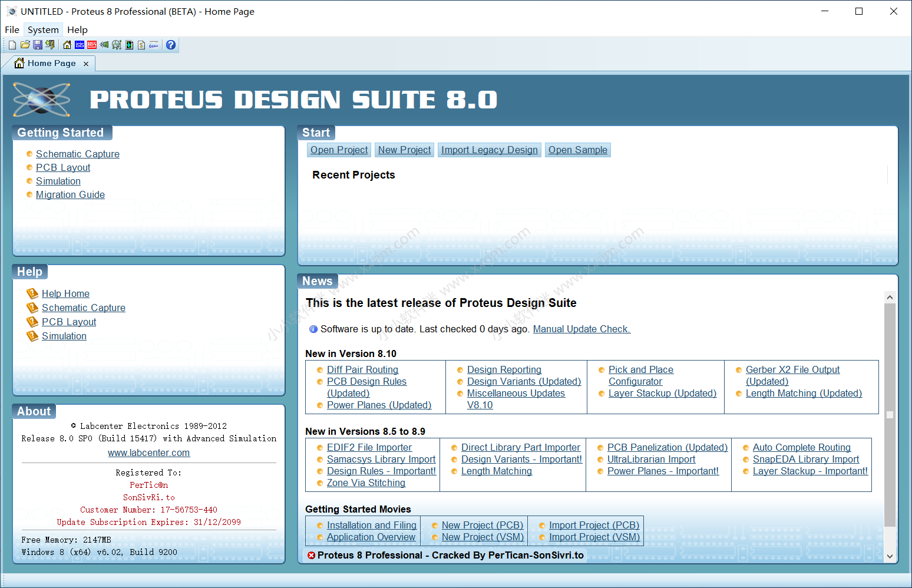Click News panel scrollbar down arrow
912x588 pixels.
(x=890, y=556)
